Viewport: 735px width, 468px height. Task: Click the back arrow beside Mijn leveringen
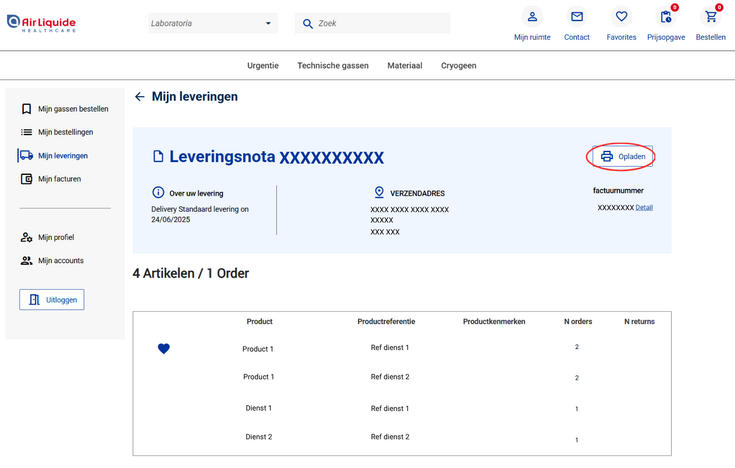point(140,97)
